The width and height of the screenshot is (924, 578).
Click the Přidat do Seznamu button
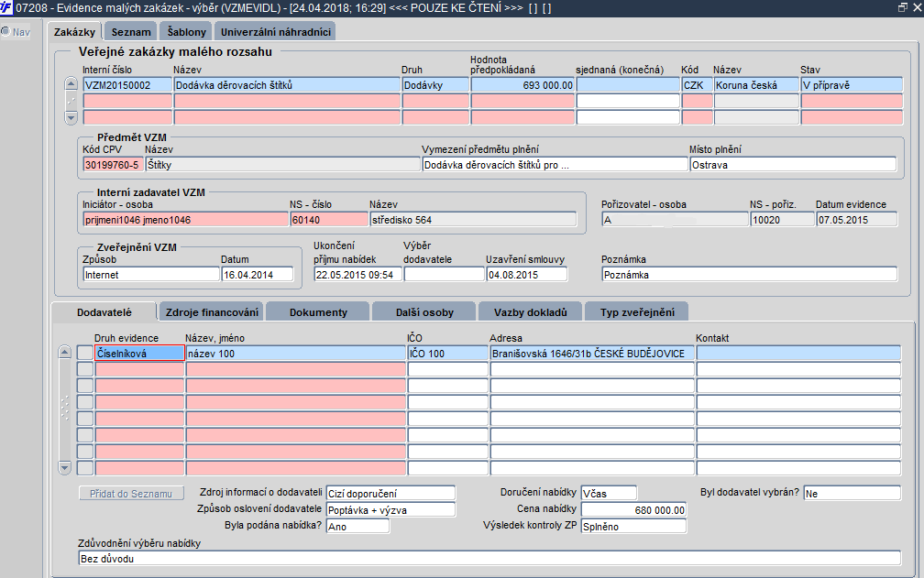131,494
